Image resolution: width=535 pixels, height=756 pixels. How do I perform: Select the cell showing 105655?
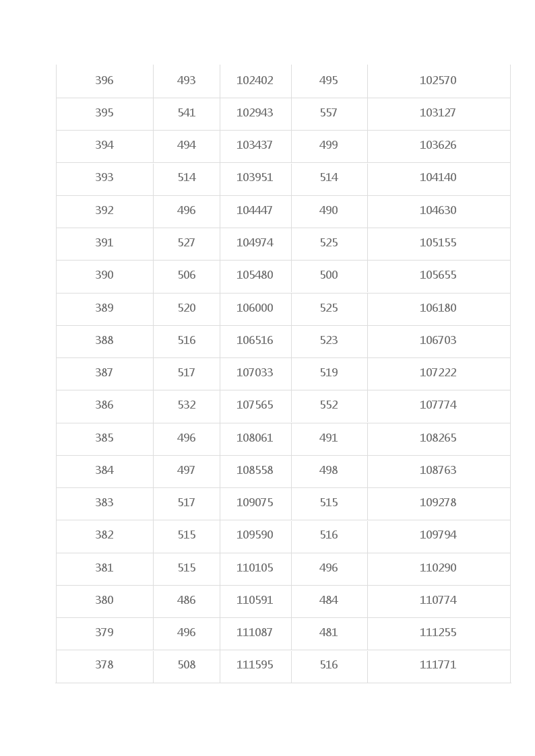(439, 276)
